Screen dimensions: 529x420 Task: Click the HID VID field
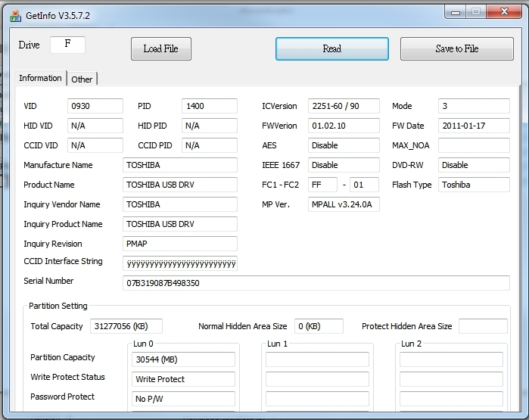click(x=95, y=126)
